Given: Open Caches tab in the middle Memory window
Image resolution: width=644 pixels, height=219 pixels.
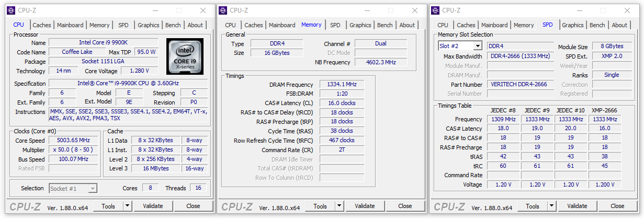Looking at the screenshot, I should (254, 25).
